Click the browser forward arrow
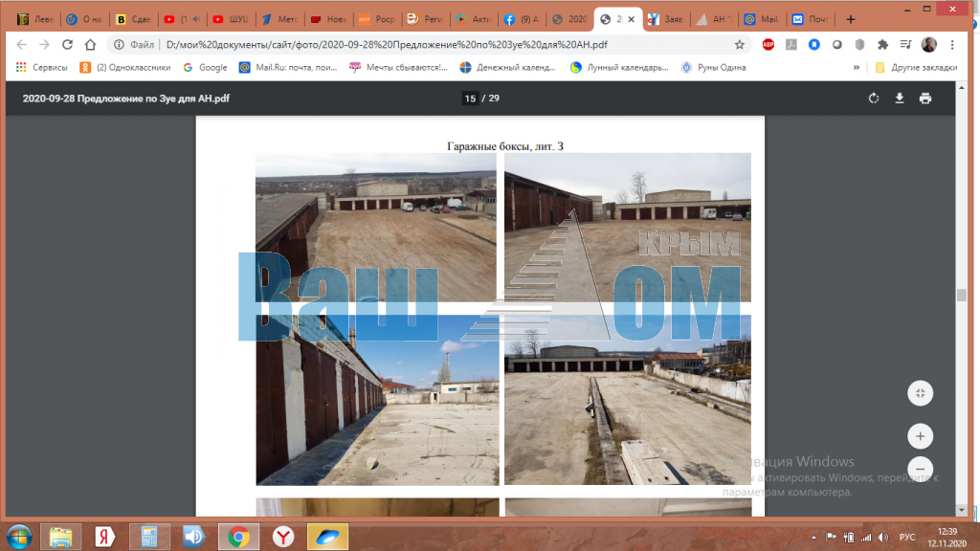Screen dimensions: 980x551 pyautogui.click(x=44, y=44)
